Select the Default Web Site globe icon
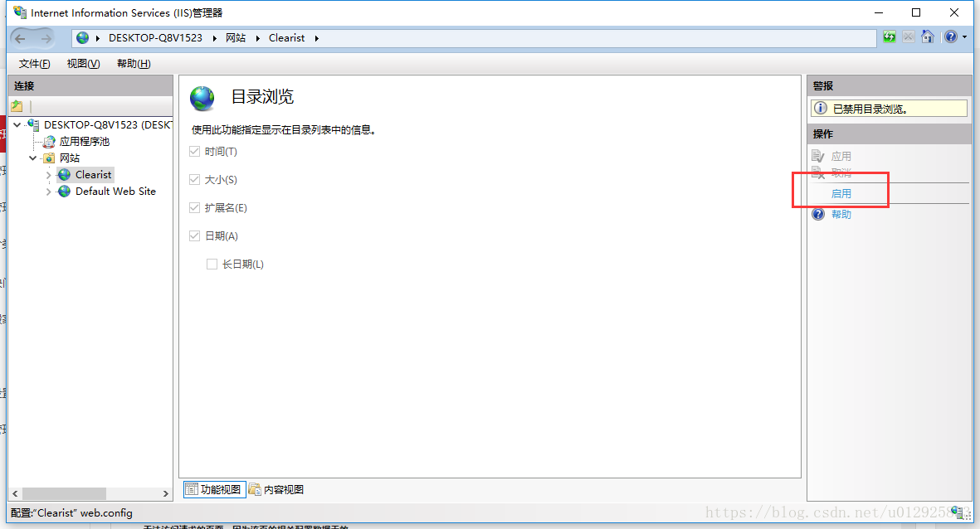The width and height of the screenshot is (980, 529). (64, 191)
